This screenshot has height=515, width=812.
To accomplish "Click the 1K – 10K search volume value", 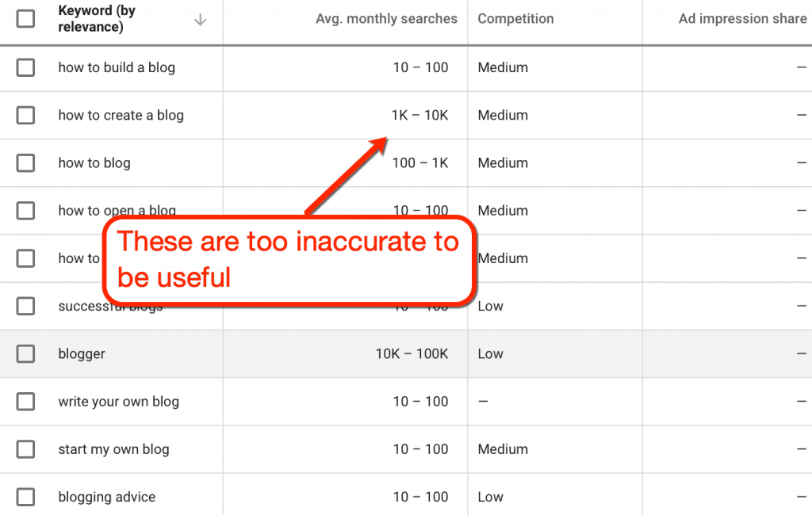I will [421, 116].
